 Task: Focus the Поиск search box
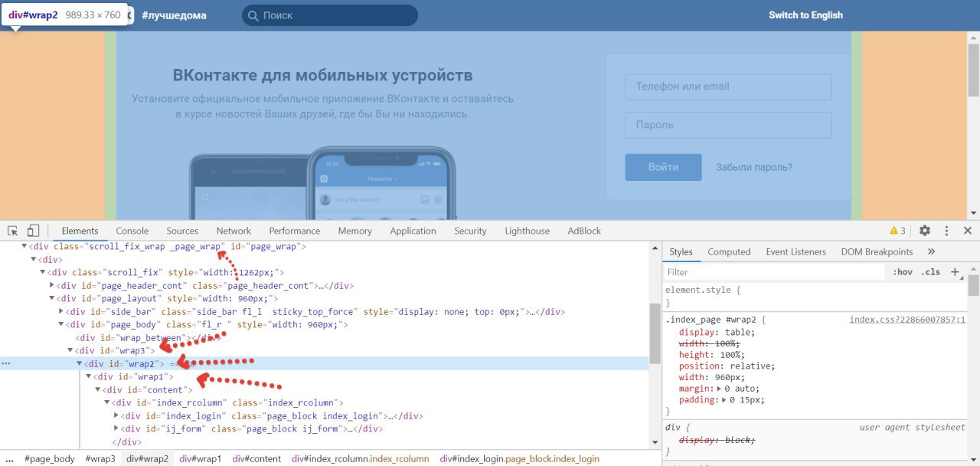pos(330,15)
